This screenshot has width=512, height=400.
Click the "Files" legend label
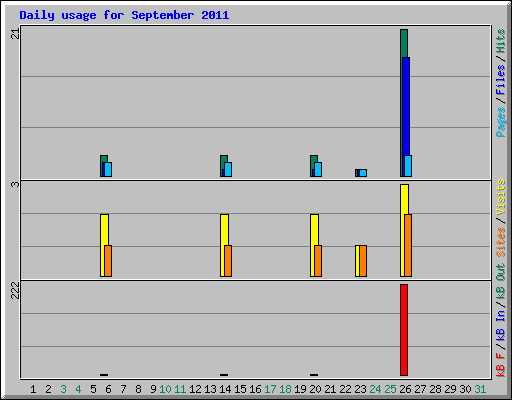click(x=501, y=79)
